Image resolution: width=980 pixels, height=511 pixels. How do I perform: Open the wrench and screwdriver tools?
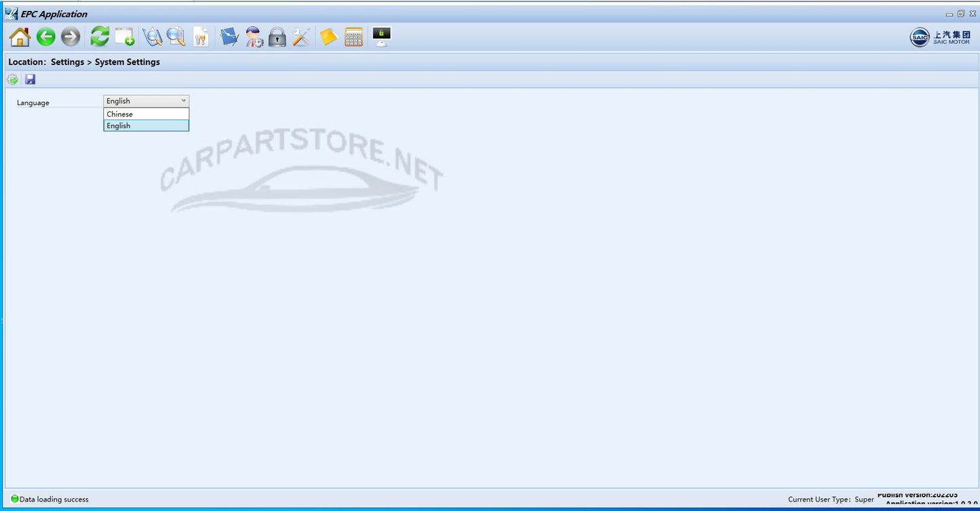tap(301, 37)
